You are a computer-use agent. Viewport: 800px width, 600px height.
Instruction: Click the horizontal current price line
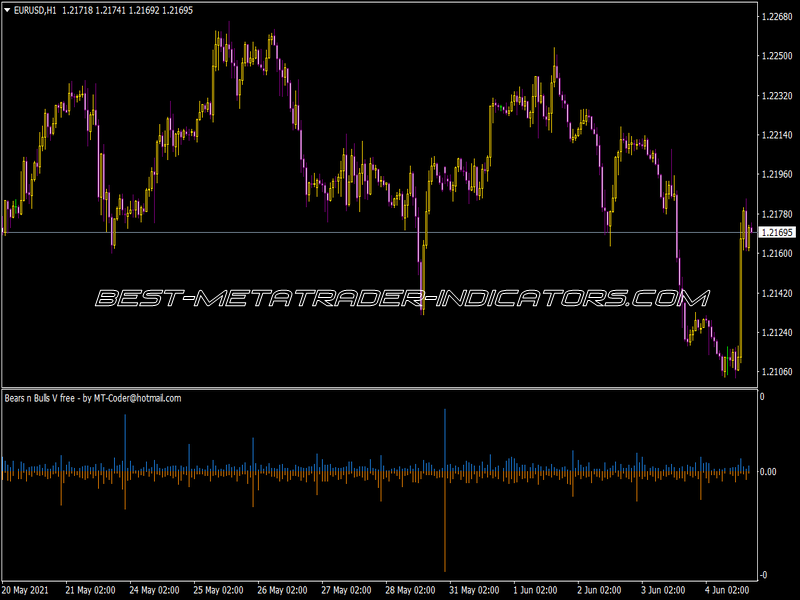click(380, 233)
